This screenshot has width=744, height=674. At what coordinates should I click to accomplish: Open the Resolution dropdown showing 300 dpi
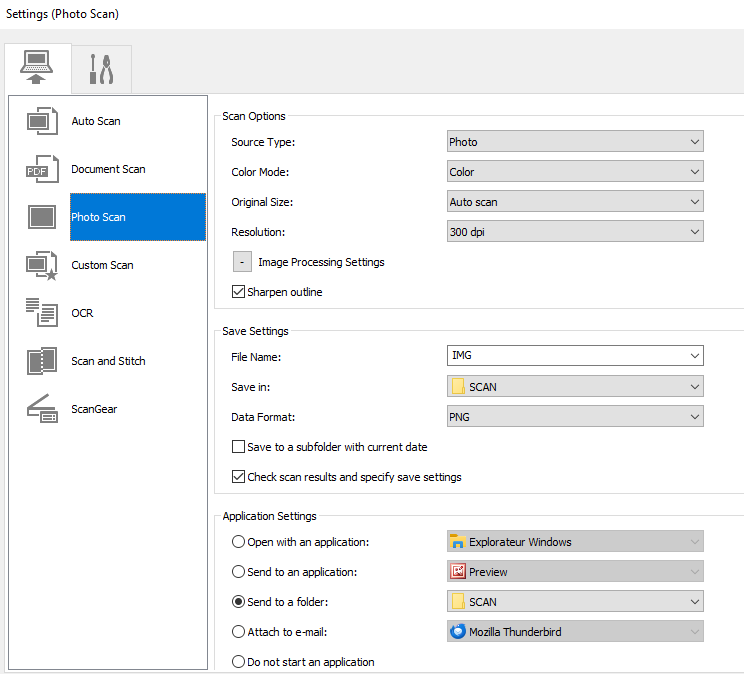tap(575, 232)
